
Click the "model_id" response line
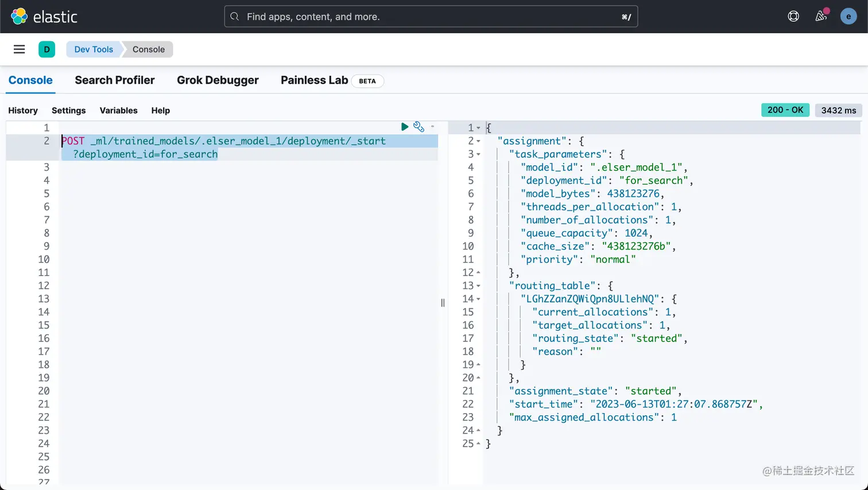[x=604, y=168]
